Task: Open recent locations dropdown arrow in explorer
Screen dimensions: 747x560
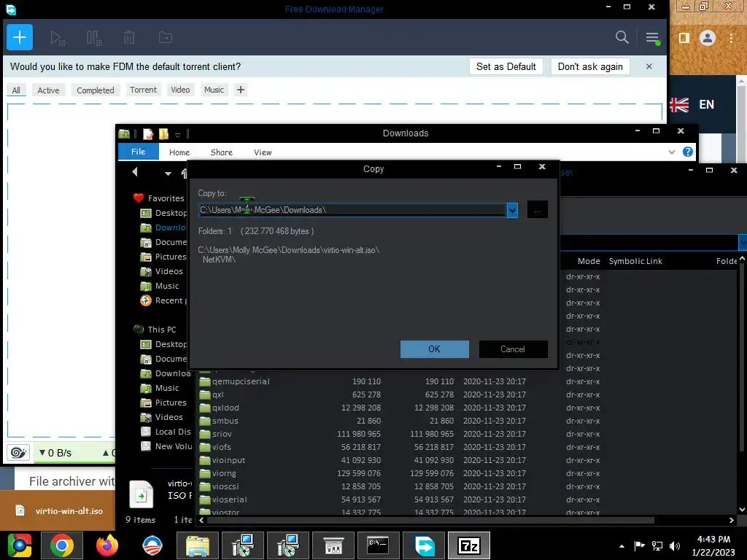Action: 168,174
